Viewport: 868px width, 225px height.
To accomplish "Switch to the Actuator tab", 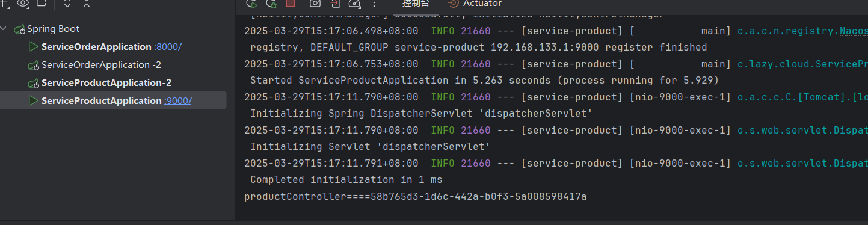I will click(475, 3).
